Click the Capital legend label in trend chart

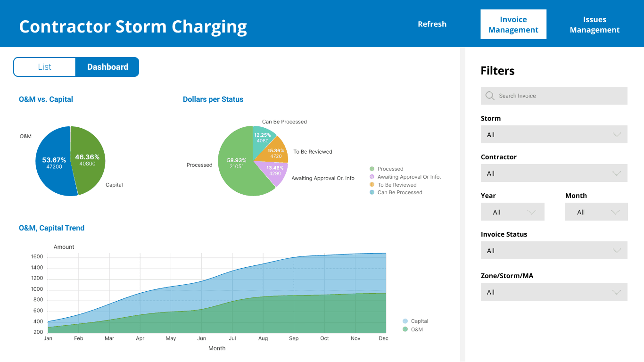point(420,321)
